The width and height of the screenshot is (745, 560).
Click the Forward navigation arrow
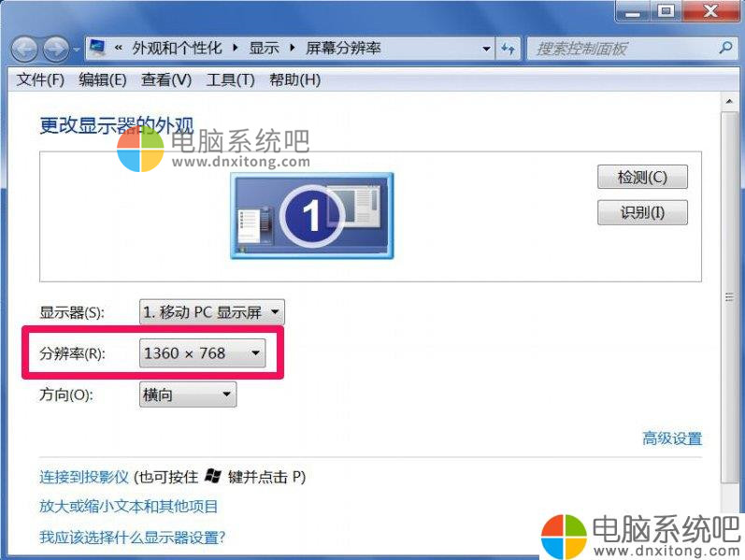(x=55, y=49)
